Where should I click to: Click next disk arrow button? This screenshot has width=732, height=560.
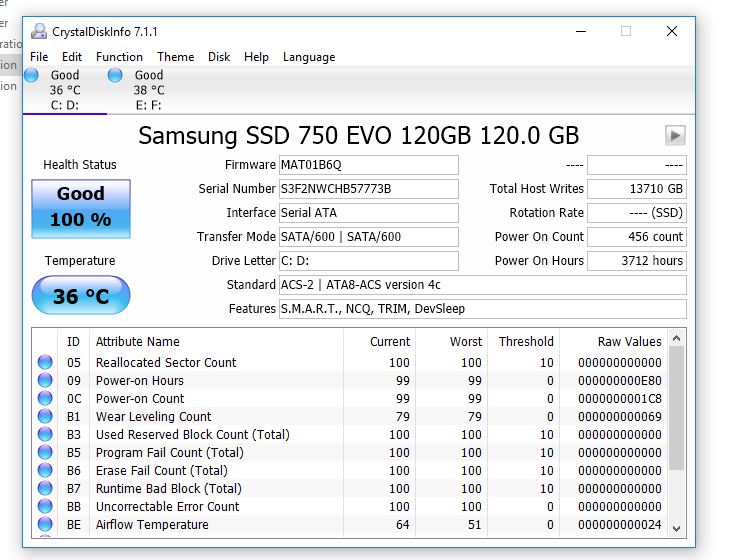click(675, 136)
